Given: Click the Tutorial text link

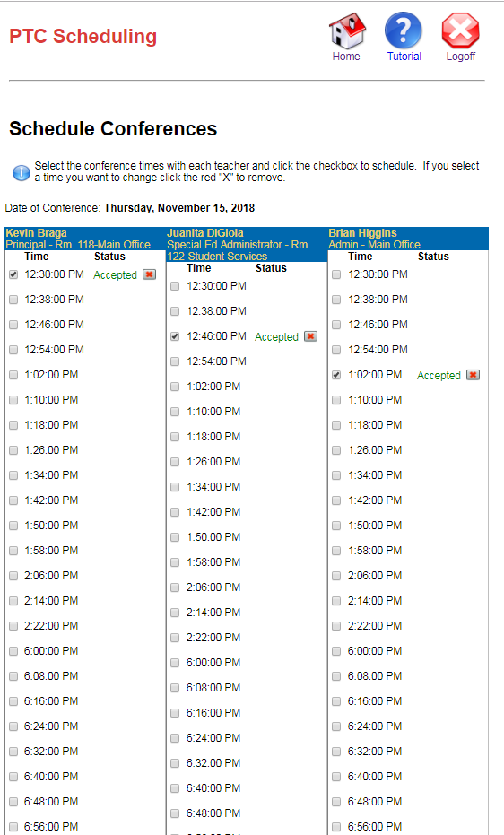Looking at the screenshot, I should [x=404, y=57].
